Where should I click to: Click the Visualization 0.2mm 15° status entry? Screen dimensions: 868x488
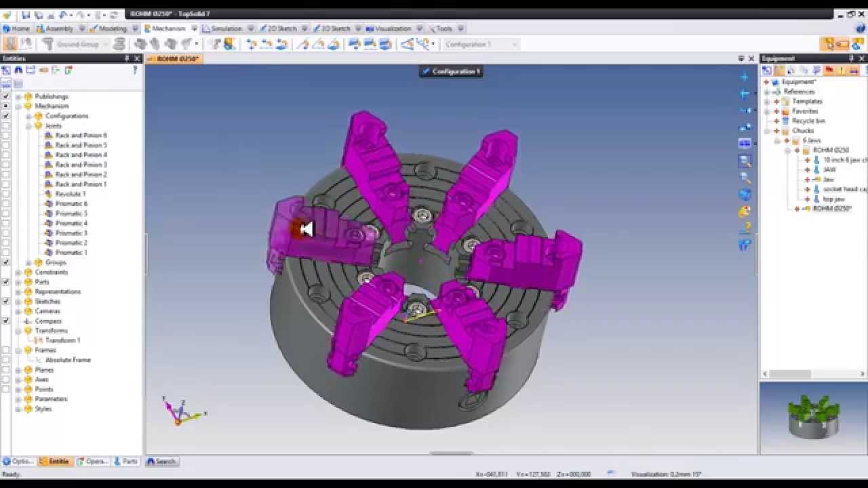pyautogui.click(x=667, y=474)
